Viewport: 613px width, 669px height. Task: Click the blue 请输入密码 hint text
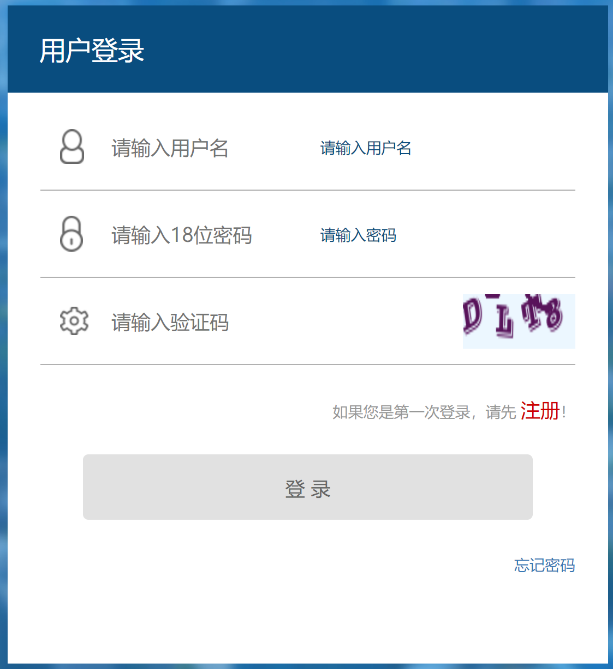(x=358, y=235)
